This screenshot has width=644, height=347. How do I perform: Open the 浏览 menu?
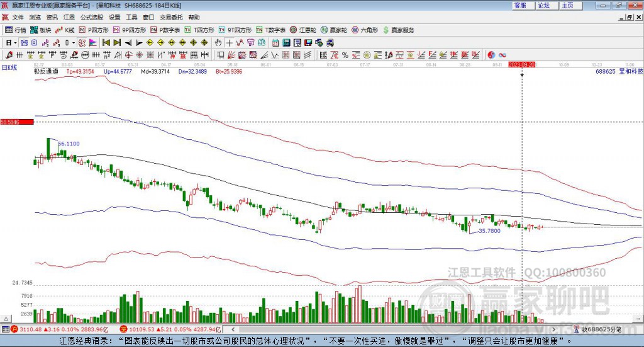point(35,17)
